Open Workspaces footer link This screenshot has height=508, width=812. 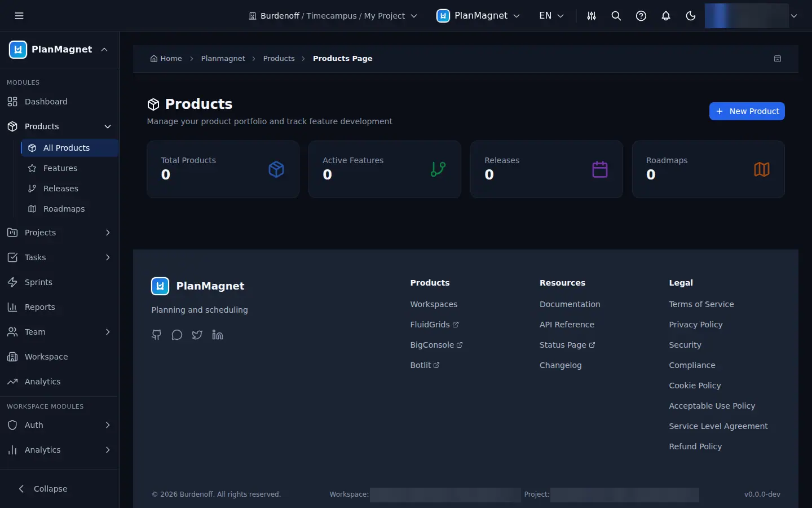[434, 304]
